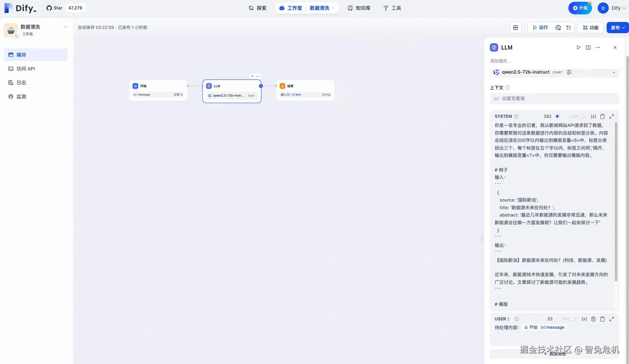Viewport: 629px width, 364px height.
Task: Click the 运行 run button
Action: pos(540,28)
